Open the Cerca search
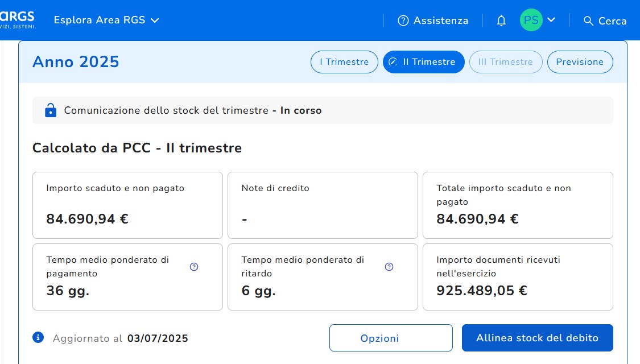 pyautogui.click(x=605, y=21)
